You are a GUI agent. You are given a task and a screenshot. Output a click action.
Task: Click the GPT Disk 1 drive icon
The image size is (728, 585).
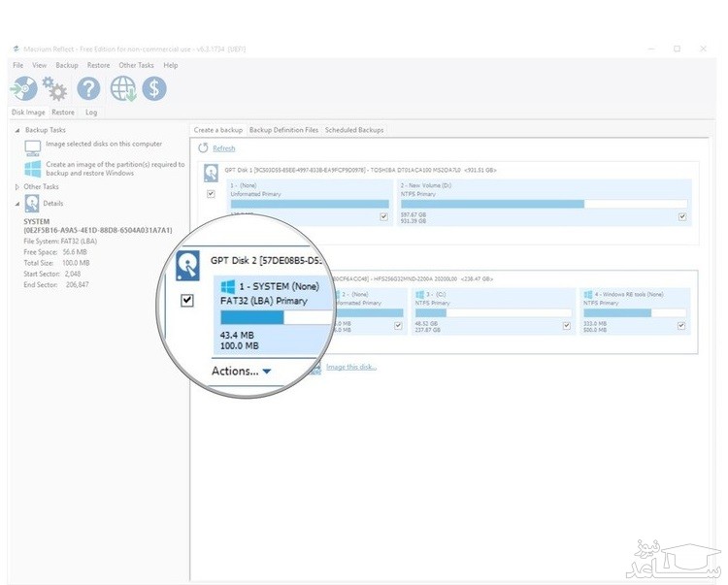pos(211,172)
